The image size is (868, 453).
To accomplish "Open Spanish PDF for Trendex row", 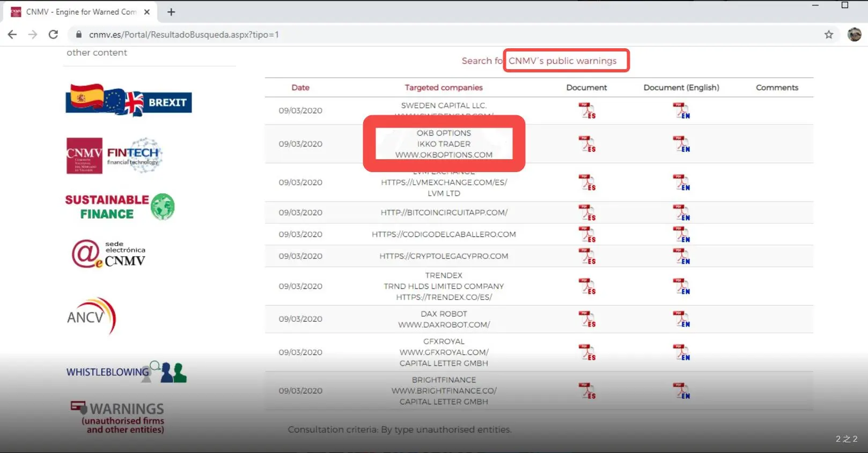I will click(x=587, y=286).
